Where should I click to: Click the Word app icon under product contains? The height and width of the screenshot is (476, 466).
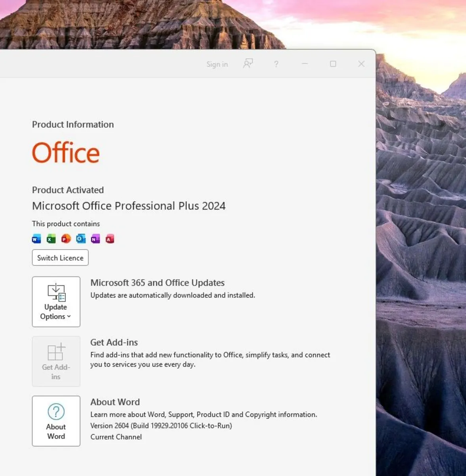pos(36,239)
